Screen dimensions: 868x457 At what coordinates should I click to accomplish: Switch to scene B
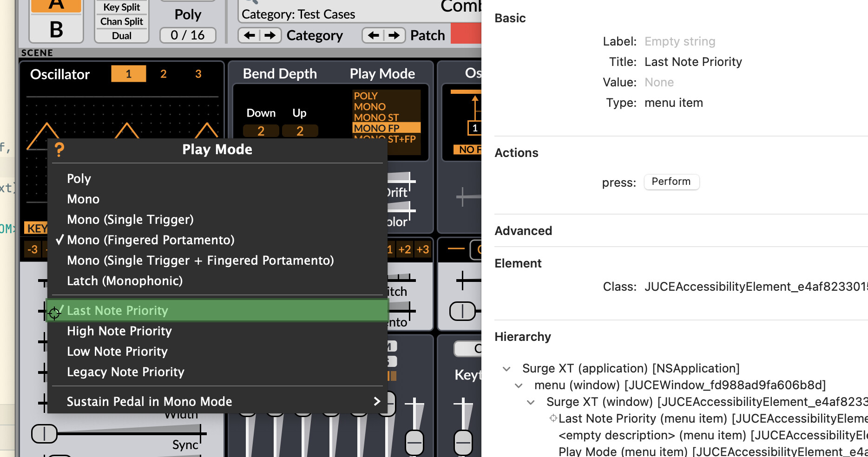pyautogui.click(x=56, y=29)
